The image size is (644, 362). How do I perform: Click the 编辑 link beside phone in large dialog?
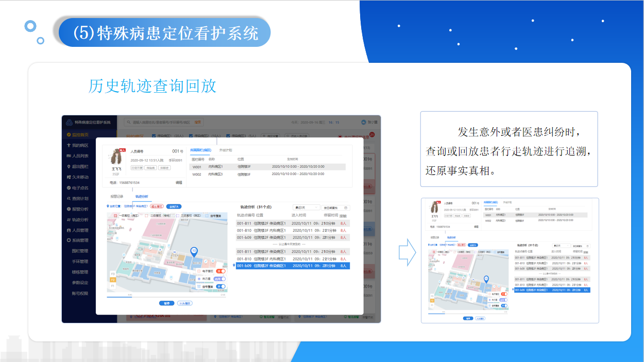179,182
